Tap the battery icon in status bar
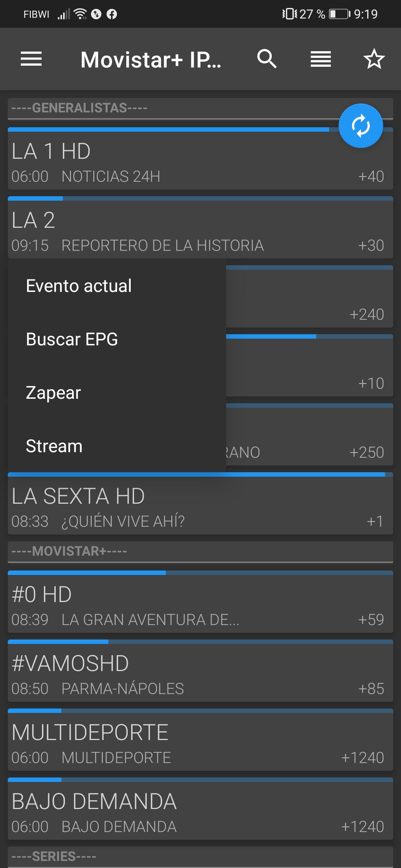 pyautogui.click(x=339, y=14)
